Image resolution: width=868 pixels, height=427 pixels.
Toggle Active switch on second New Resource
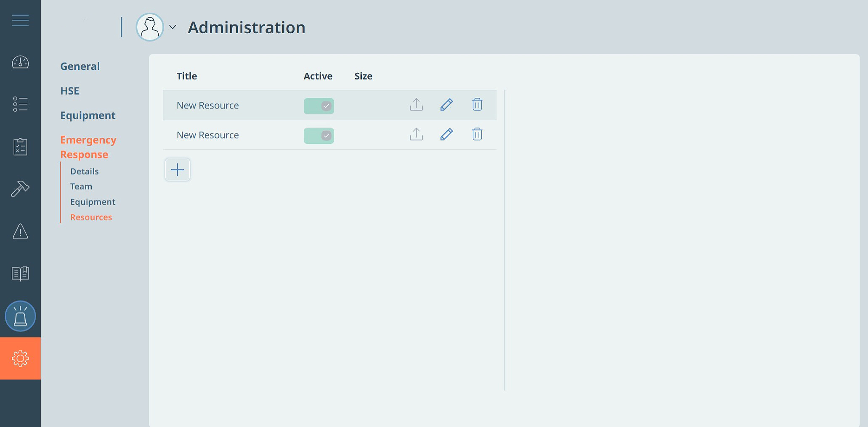coord(319,136)
